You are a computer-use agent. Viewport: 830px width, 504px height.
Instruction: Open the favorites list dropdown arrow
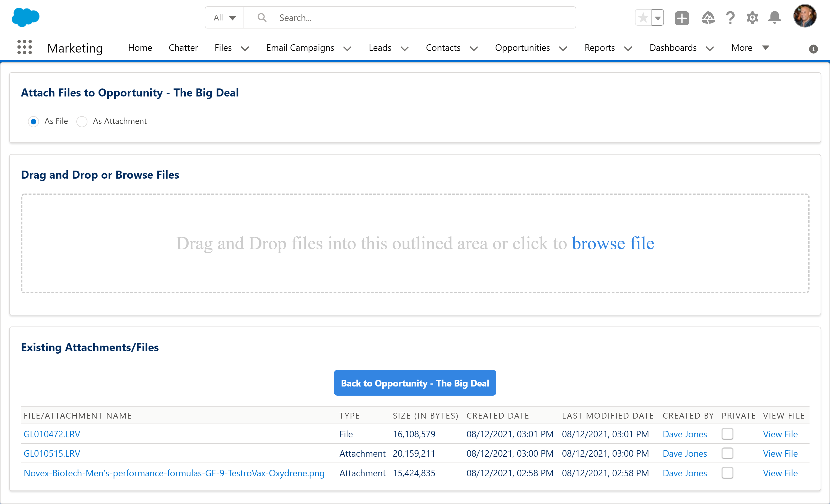[x=658, y=17]
